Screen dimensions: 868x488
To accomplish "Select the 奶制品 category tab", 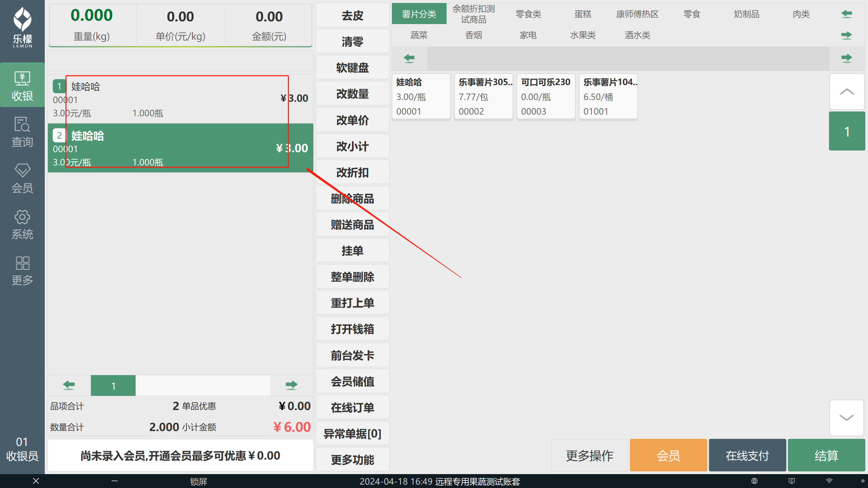I will (747, 14).
